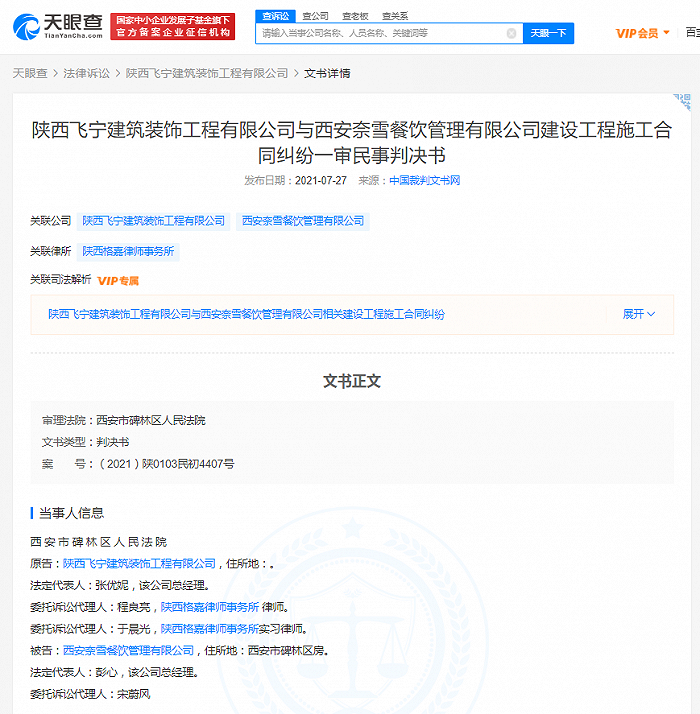The image size is (700, 714).
Task: Open 陕西飞宁建筑装饰工程有限公司 in the breadcrumb
Action: tap(206, 73)
